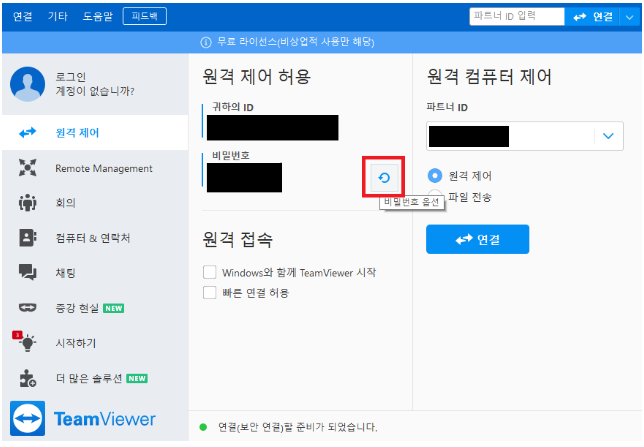
Task: Open the Remote Management sidebar tab
Action: click(x=95, y=168)
